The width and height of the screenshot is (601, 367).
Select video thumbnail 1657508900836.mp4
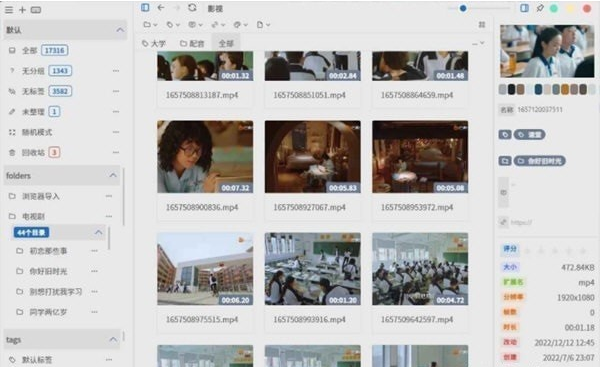tap(205, 156)
